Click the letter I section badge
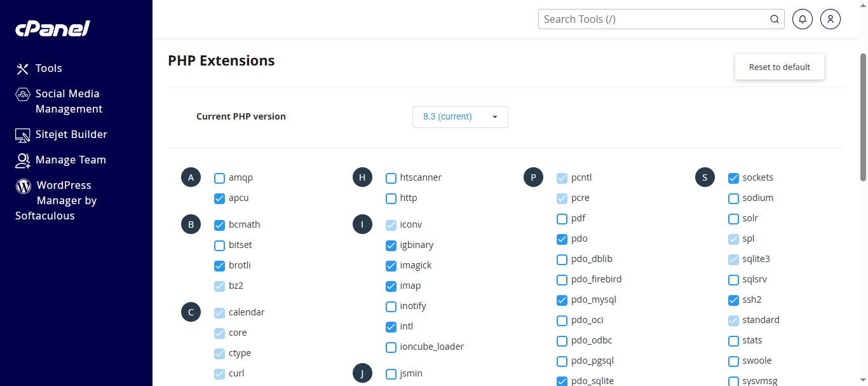 [x=362, y=224]
